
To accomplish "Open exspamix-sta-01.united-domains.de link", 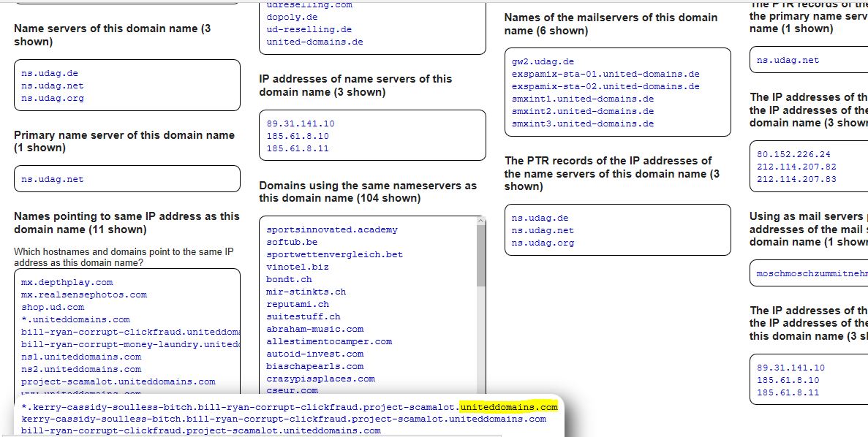I will pyautogui.click(x=605, y=74).
